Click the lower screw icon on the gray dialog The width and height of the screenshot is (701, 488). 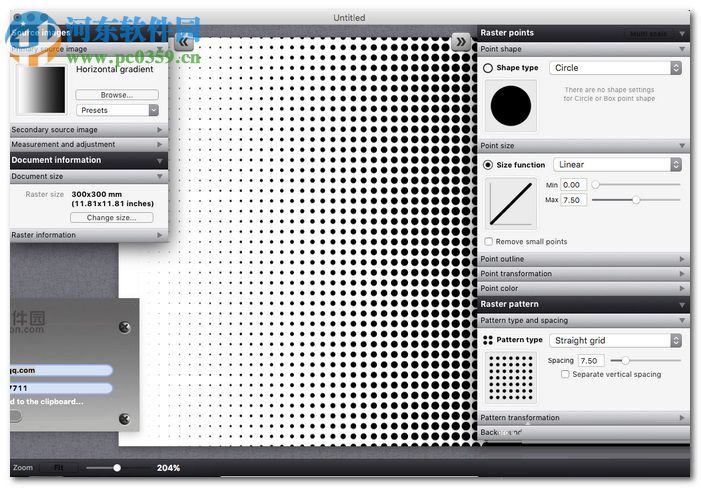click(x=125, y=419)
